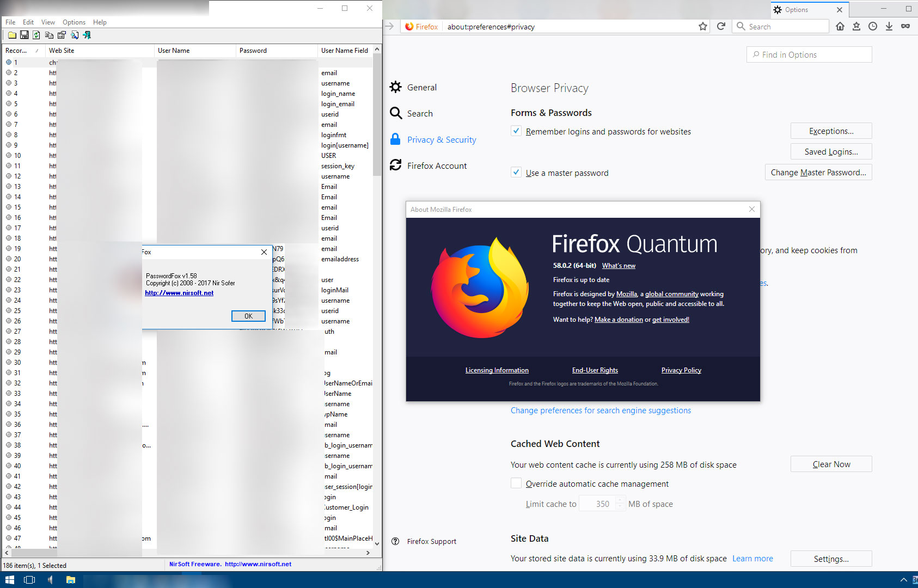Show downloads with the arrow icon

[x=889, y=26]
